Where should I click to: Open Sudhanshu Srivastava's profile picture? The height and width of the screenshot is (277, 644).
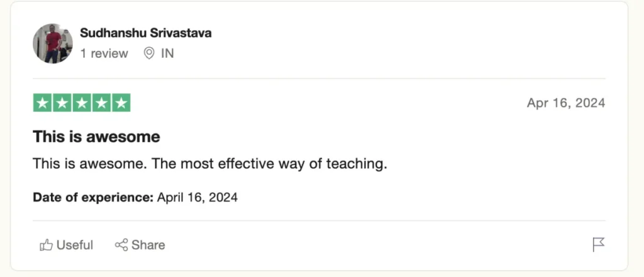pos(53,43)
